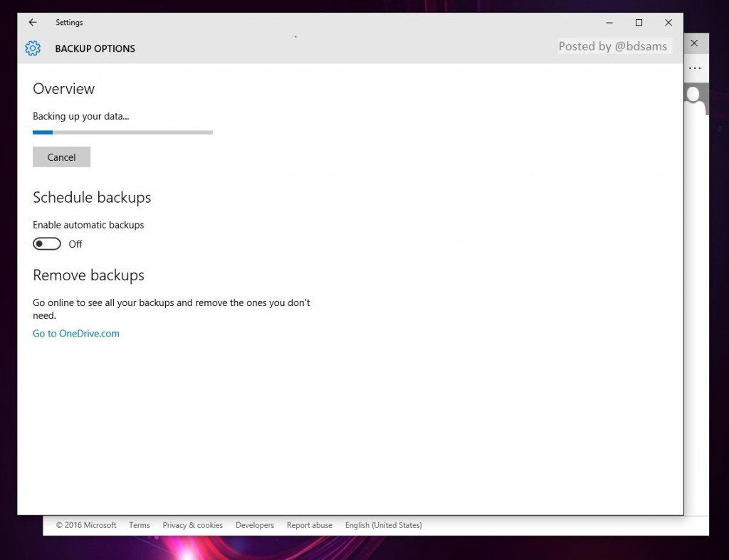Change language English (United States) link
The image size is (729, 560).
[x=384, y=525]
